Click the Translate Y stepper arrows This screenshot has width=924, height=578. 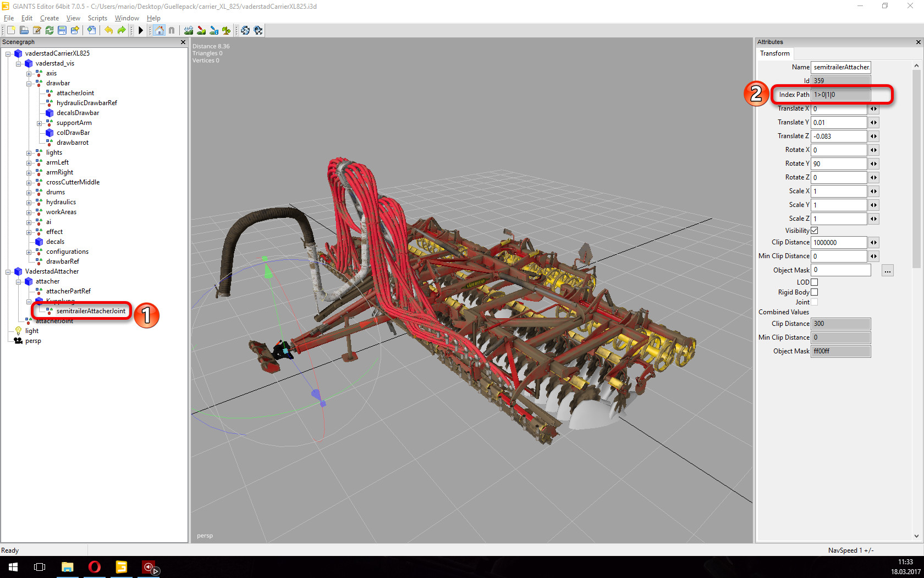coord(873,123)
